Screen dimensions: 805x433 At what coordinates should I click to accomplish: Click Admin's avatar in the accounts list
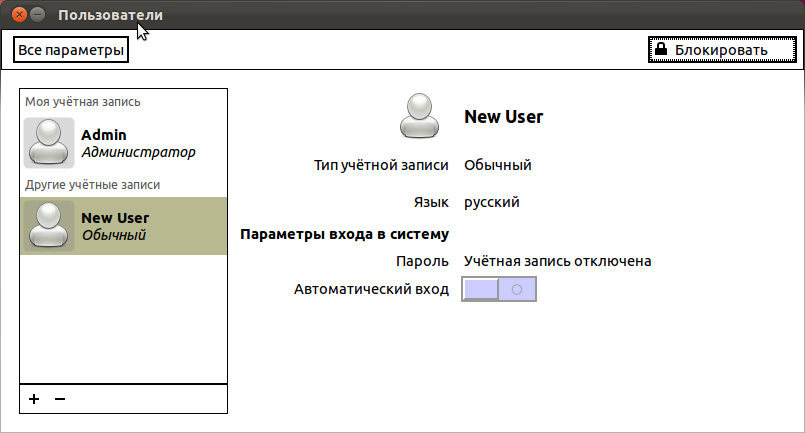(49, 143)
